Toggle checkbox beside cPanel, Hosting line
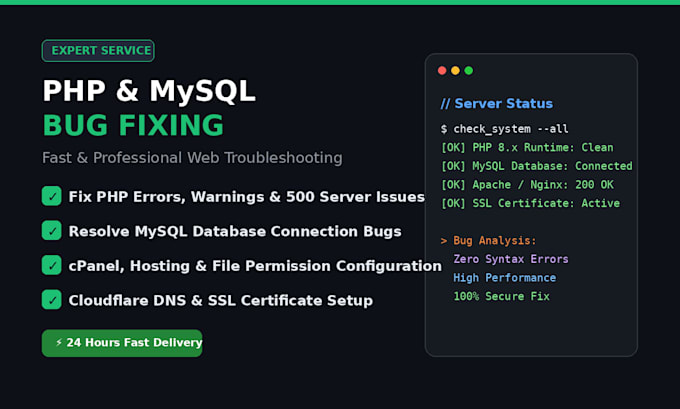This screenshot has width=680, height=409. click(52, 265)
